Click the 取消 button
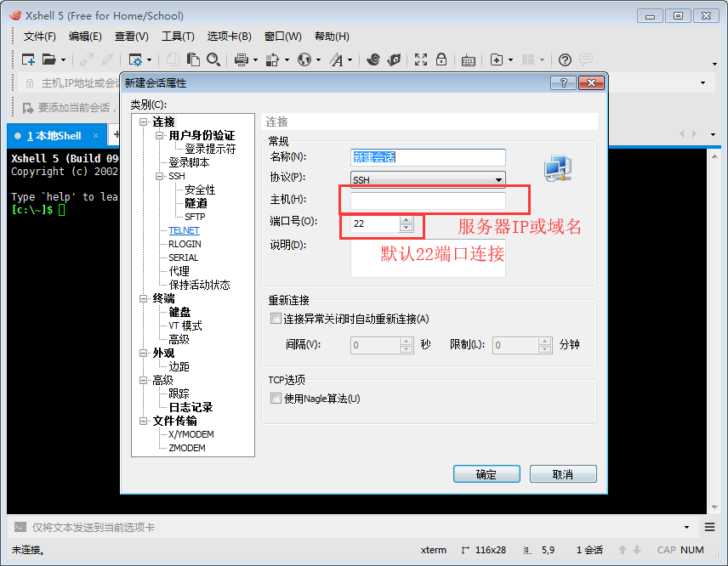The image size is (728, 566). coord(563,474)
